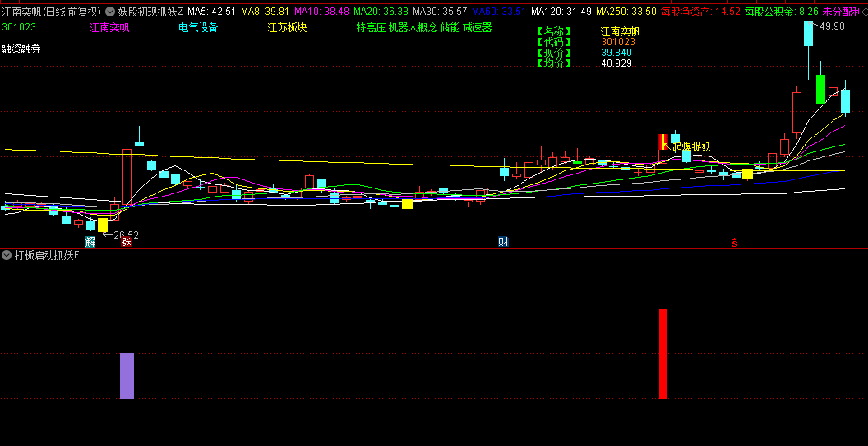Click the 特高压 concept tag

coord(371,27)
